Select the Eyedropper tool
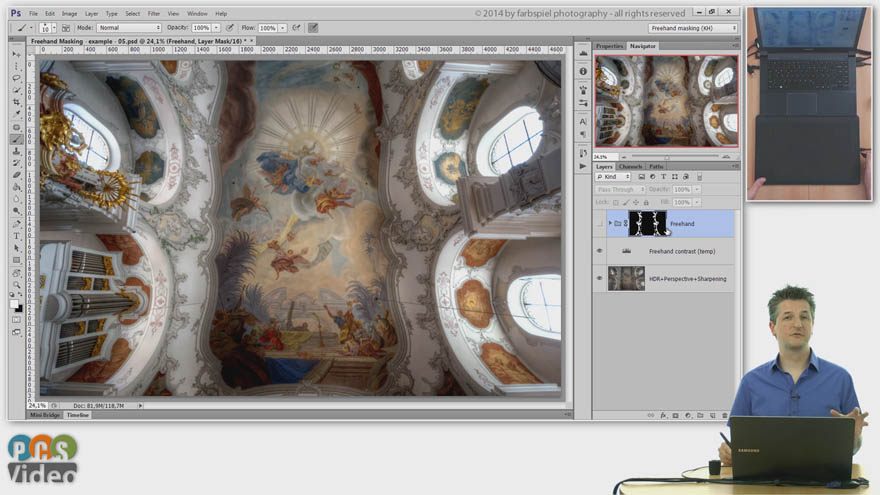Viewport: 880px width, 495px height. pyautogui.click(x=16, y=114)
